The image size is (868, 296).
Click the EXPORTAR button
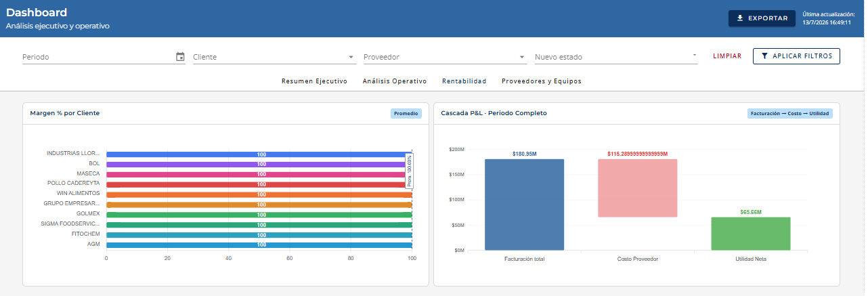point(762,18)
